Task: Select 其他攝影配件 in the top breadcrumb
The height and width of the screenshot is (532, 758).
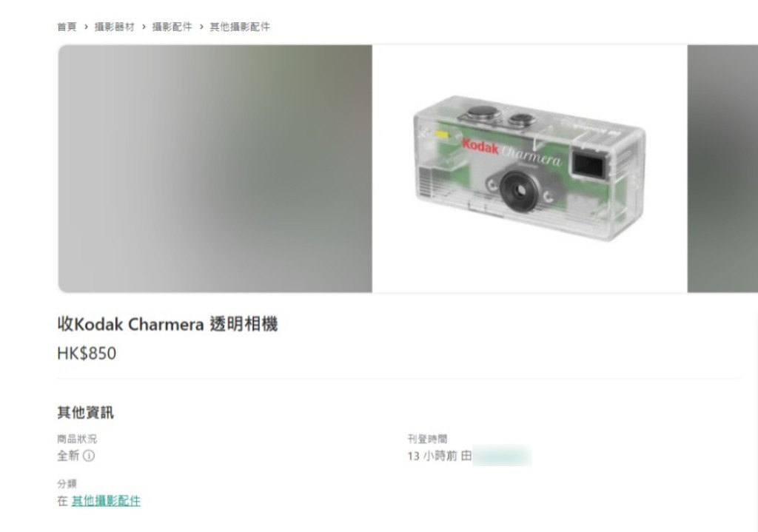Action: pos(240,27)
